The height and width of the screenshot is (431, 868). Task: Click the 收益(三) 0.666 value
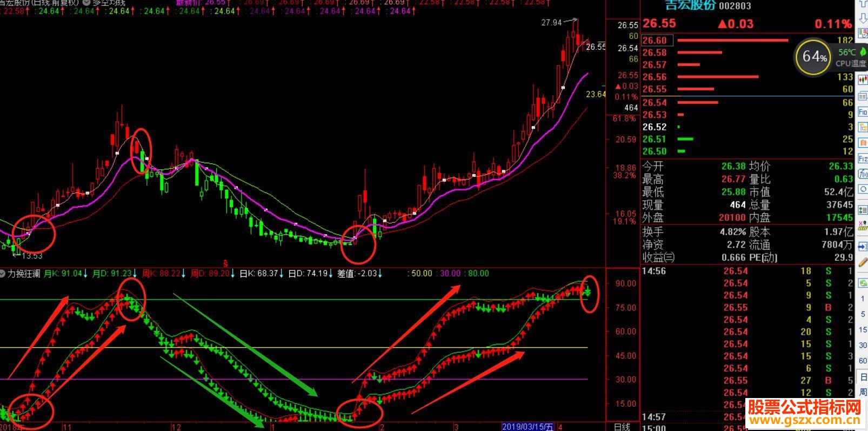click(734, 257)
